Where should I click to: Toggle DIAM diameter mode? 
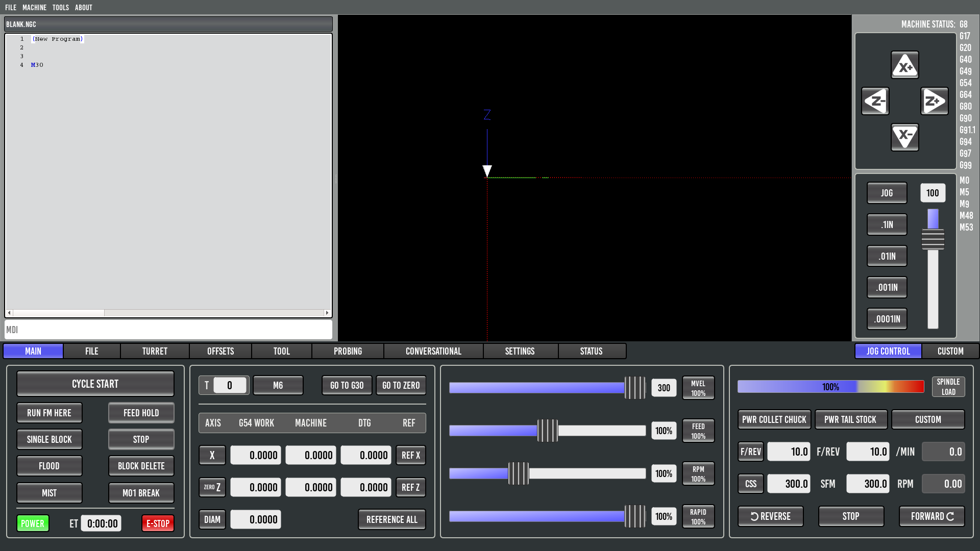(212, 519)
